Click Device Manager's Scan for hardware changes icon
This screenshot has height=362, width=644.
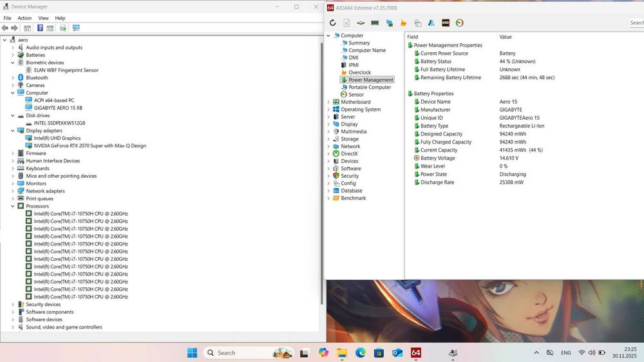click(x=76, y=28)
